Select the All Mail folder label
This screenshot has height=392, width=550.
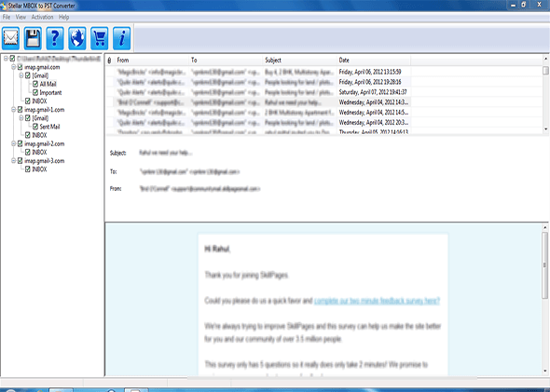(x=48, y=84)
